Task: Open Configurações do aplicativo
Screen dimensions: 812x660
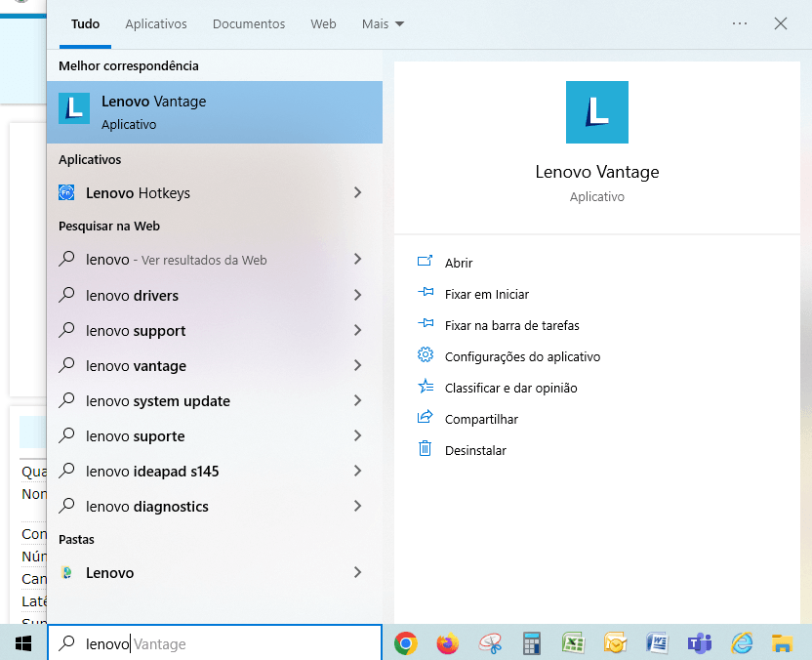Action: pos(522,357)
